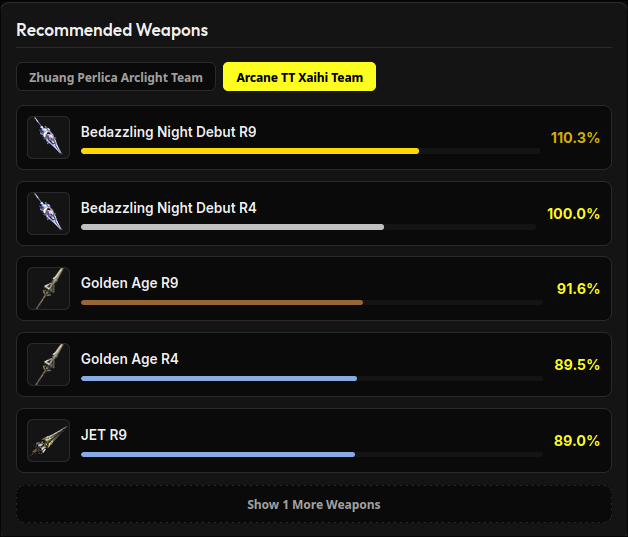Select the Arcane TT Xaihi Team tab
The width and height of the screenshot is (628, 537).
coord(299,77)
